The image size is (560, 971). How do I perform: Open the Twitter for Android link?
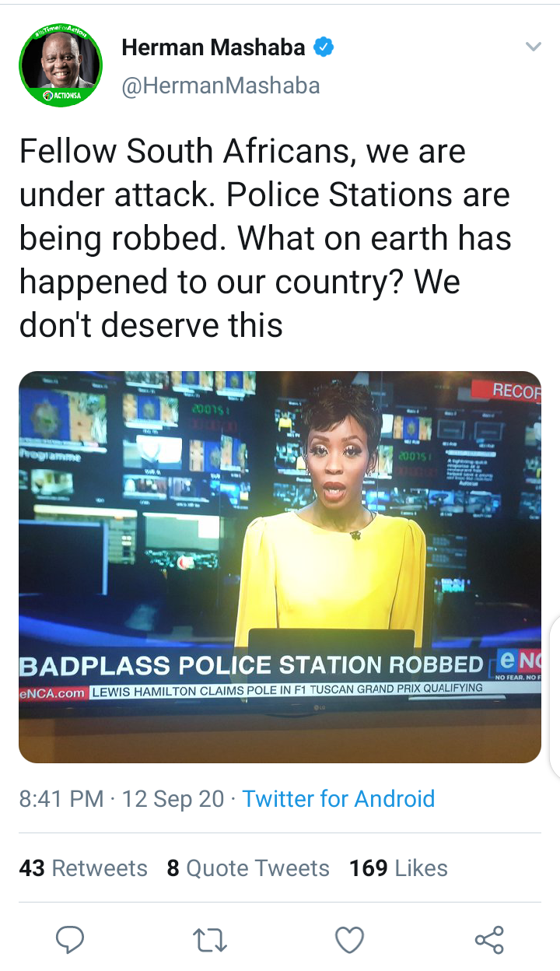pos(338,798)
